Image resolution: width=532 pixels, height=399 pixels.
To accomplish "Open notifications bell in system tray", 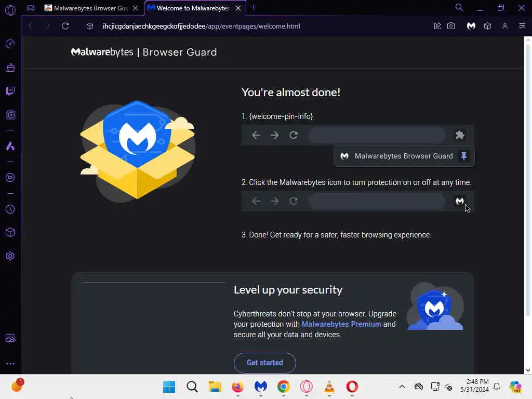I will point(497,387).
